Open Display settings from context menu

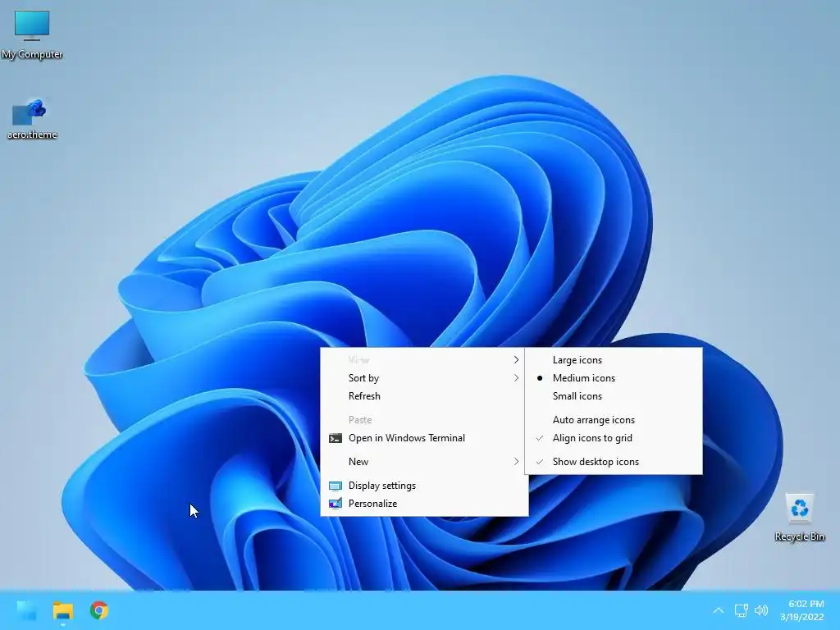(424, 486)
